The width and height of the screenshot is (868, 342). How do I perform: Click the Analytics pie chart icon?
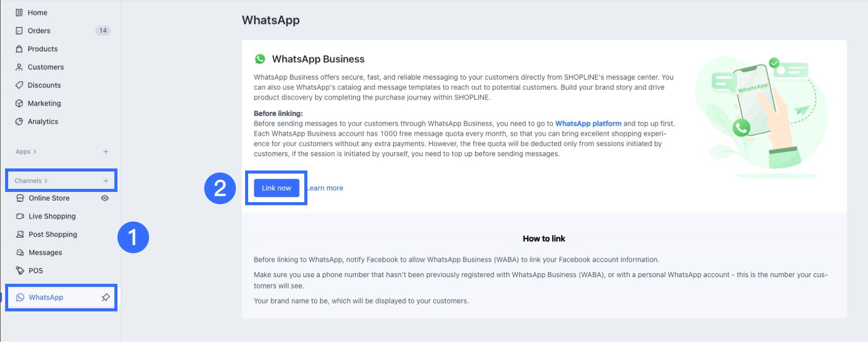pyautogui.click(x=19, y=121)
